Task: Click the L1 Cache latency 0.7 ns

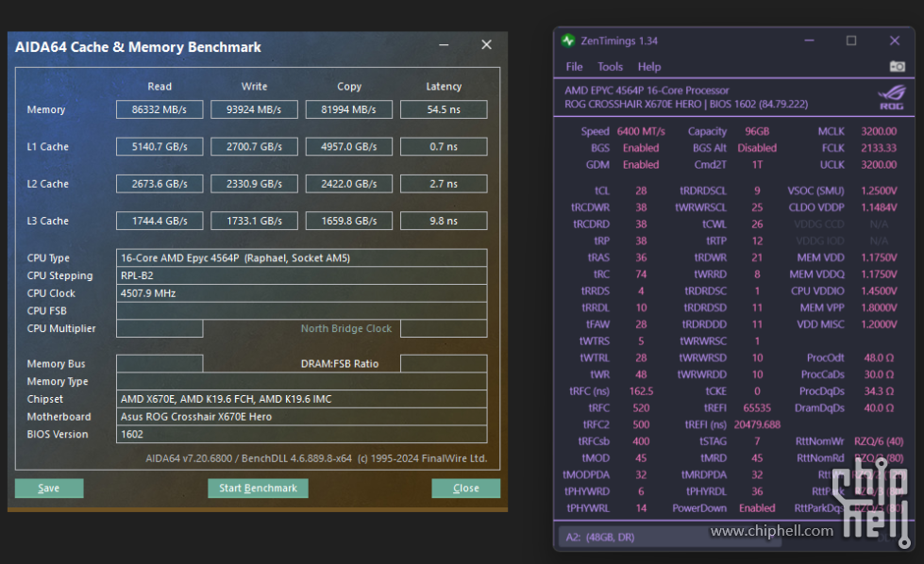Action: (x=444, y=146)
